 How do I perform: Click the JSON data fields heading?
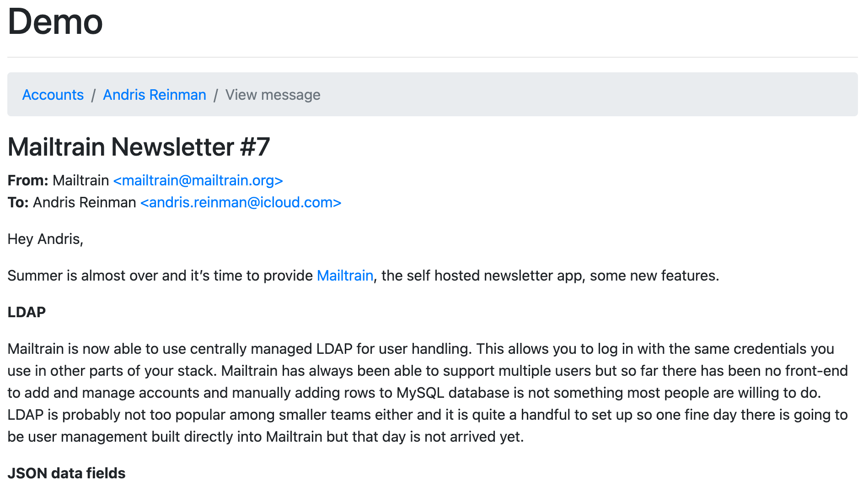coord(66,473)
